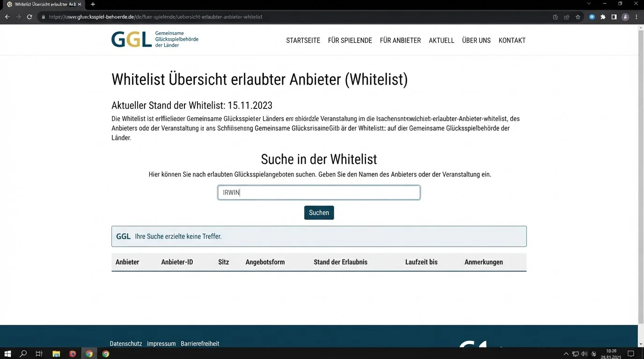Image resolution: width=644 pixels, height=359 pixels.
Task: Open the Windows Start menu
Action: coord(7,354)
